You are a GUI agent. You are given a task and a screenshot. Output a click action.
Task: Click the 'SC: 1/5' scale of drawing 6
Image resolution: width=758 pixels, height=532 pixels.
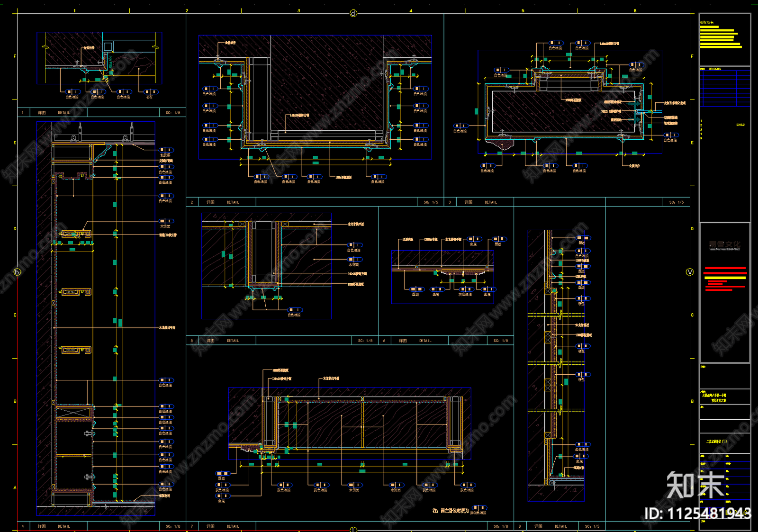(x=501, y=341)
